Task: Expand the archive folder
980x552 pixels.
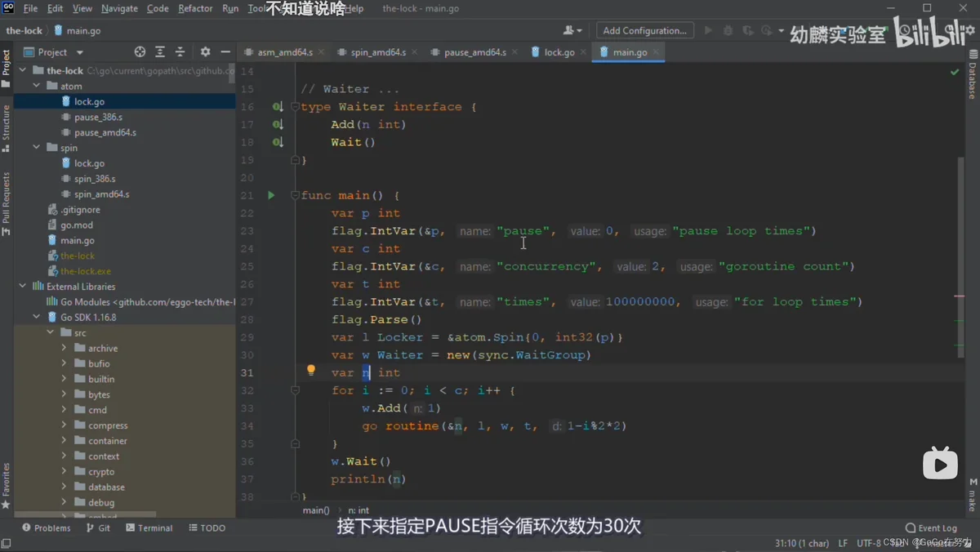Action: pyautogui.click(x=65, y=349)
